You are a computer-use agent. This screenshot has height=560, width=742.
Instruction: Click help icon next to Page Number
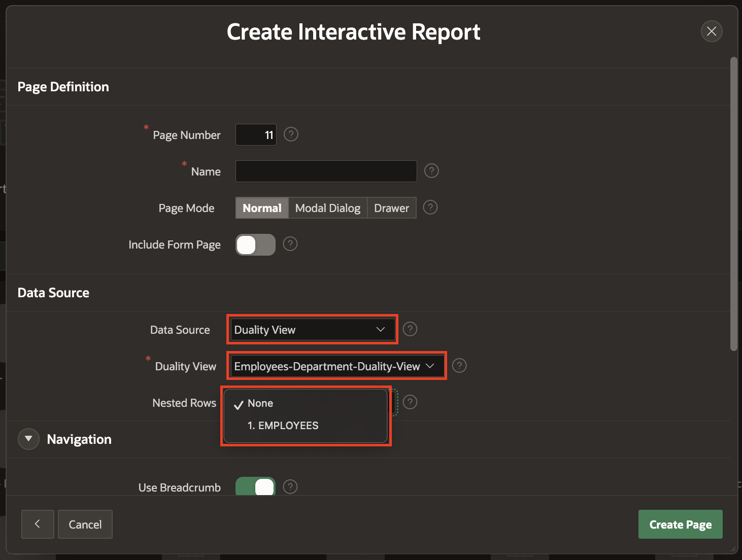click(x=291, y=134)
